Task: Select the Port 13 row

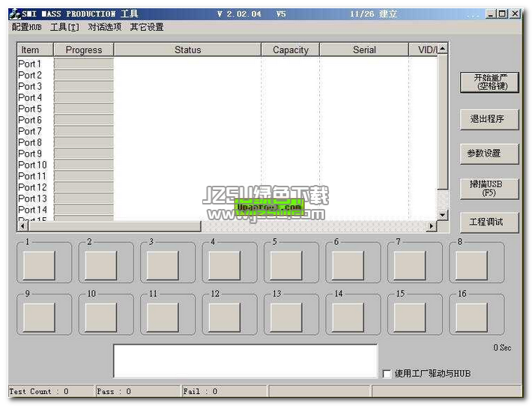Action: pos(227,198)
